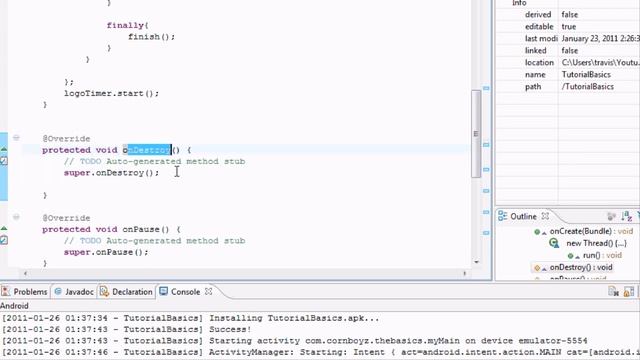Select the 'derived' property row
Screen dimensions: 640x360
tap(568, 14)
